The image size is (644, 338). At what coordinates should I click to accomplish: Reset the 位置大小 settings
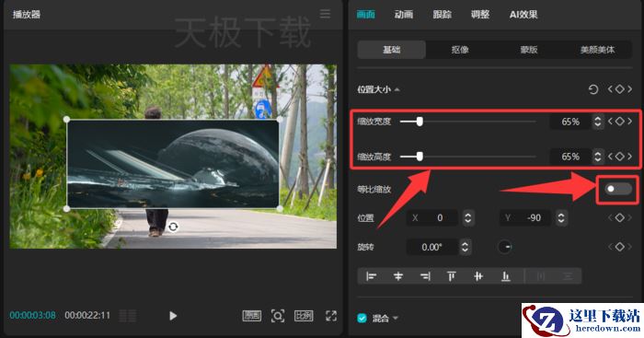click(x=593, y=89)
